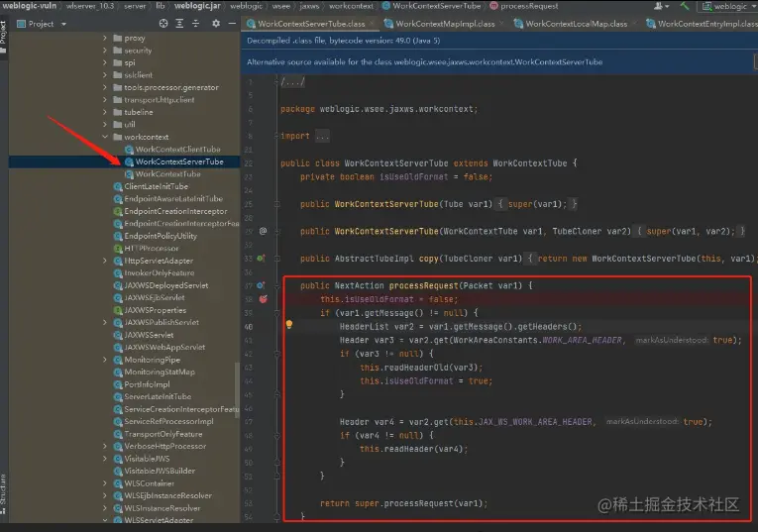Viewport: 758px width, 532px height.
Task: Open EndpointAwareLateInitTube class
Action: coord(173,198)
